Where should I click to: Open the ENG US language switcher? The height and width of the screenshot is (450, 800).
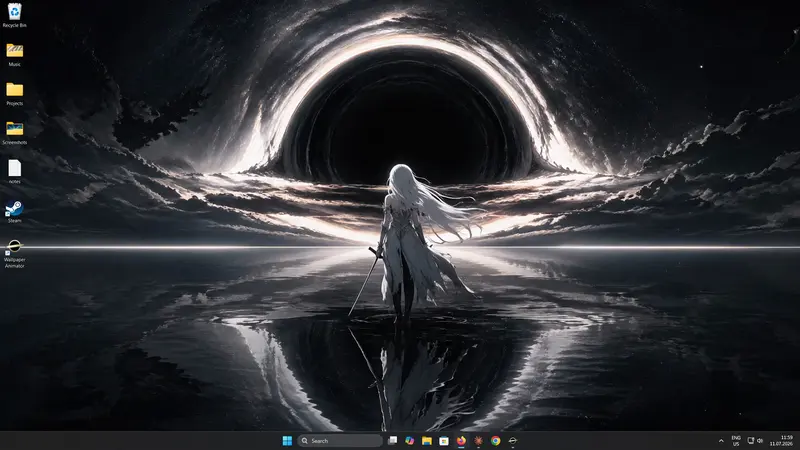click(736, 441)
